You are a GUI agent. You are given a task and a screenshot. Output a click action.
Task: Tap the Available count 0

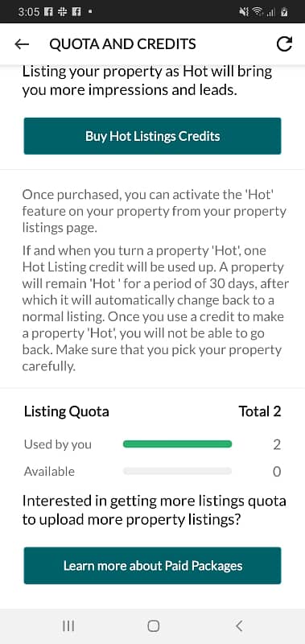click(x=277, y=472)
